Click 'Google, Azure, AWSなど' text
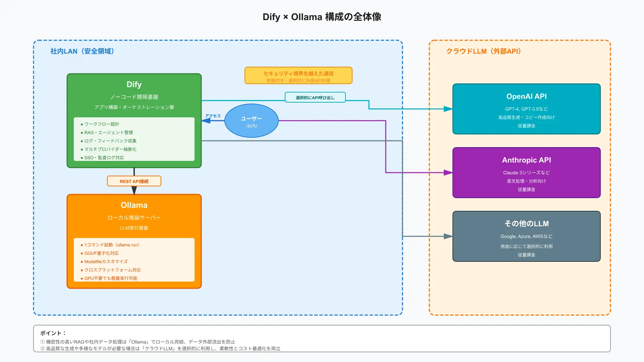Screen dimensions: 644x362 click(x=526, y=236)
